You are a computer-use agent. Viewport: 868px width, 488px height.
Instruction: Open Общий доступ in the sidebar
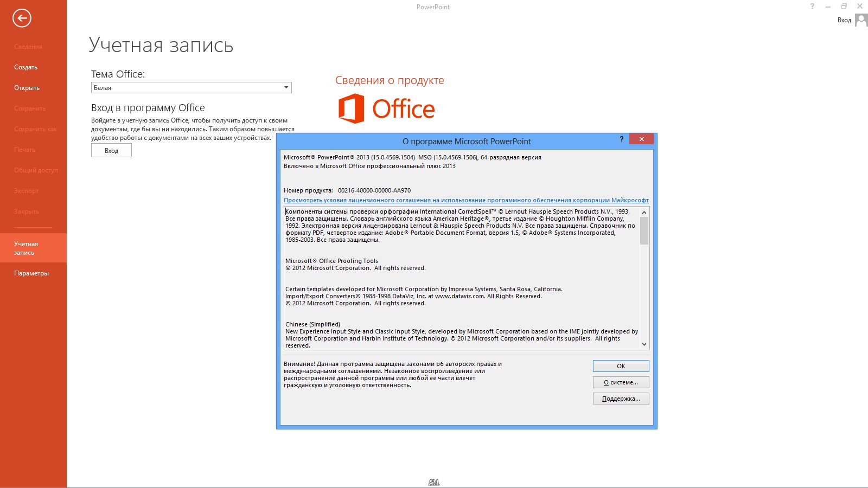pos(36,170)
